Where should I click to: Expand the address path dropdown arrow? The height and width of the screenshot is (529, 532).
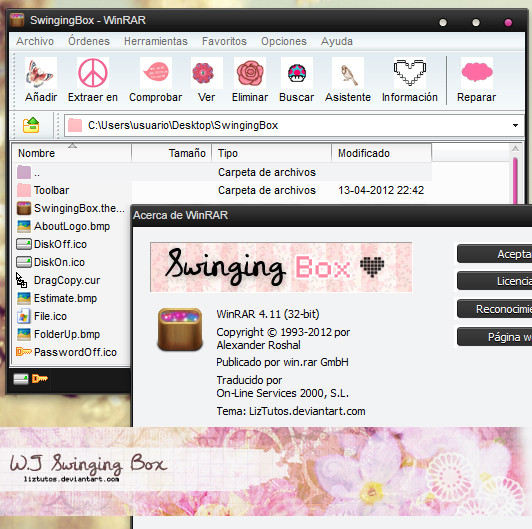(515, 125)
